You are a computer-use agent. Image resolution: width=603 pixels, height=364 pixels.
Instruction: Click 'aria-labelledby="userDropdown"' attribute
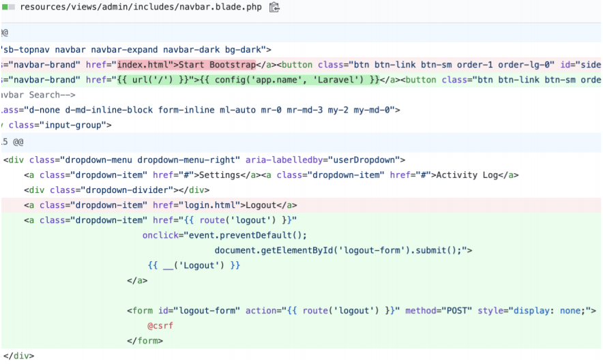pos(322,160)
